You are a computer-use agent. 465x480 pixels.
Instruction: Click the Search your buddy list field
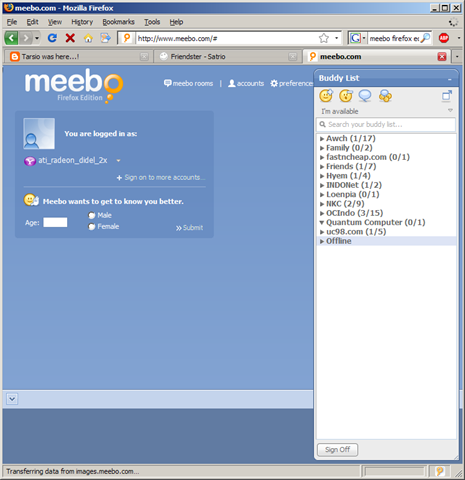tap(386, 124)
